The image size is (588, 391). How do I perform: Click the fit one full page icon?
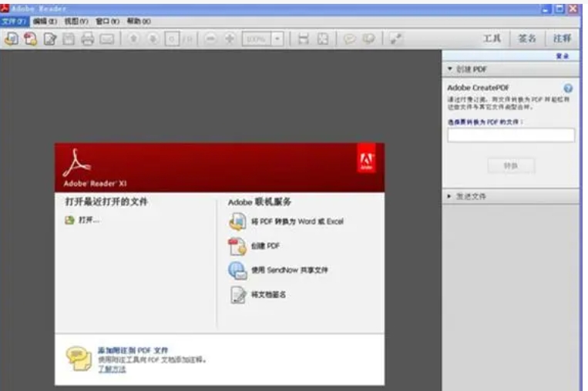pos(323,38)
